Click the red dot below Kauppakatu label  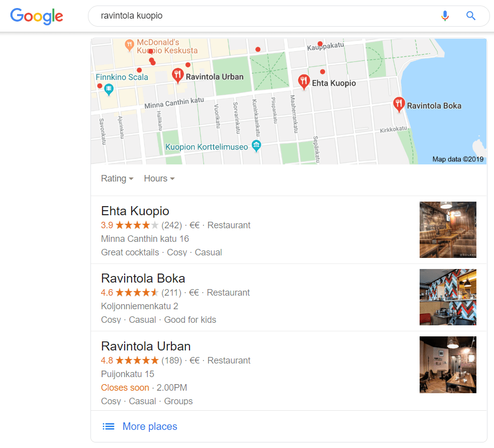pos(322,71)
